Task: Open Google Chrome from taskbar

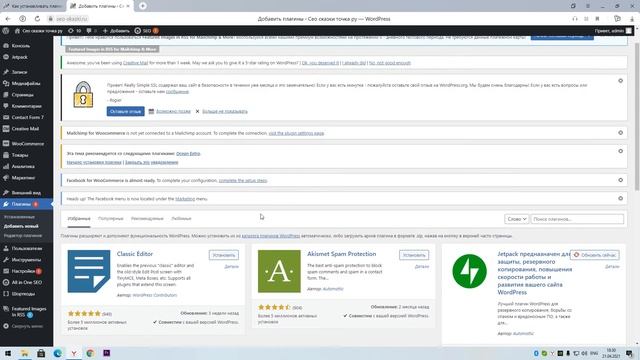Action: click(90, 353)
